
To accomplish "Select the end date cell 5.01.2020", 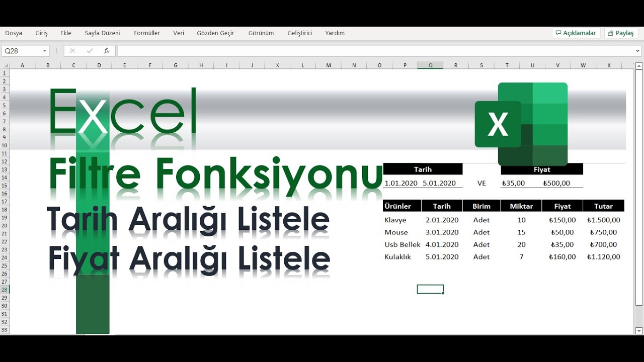I will pos(439,183).
